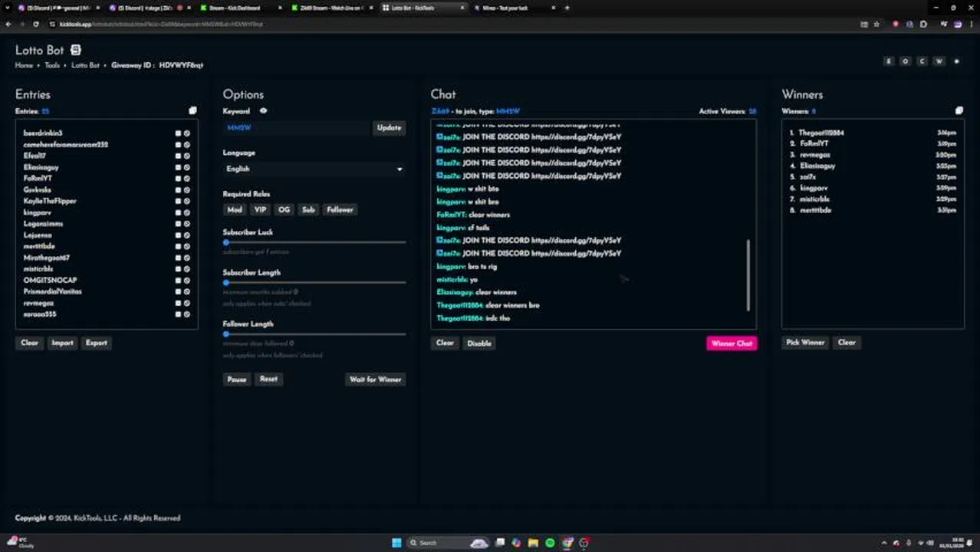Switch to the first Discord browser tab
The image size is (980, 552).
tap(58, 8)
